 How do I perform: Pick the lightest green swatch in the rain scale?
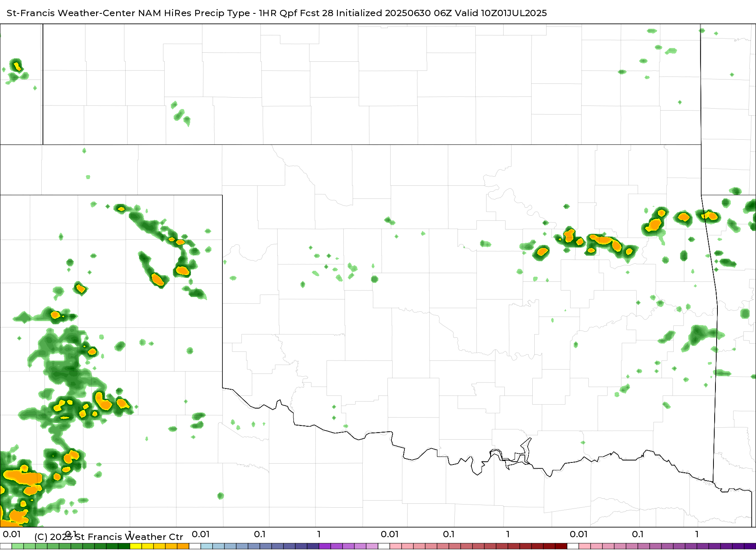[18, 546]
